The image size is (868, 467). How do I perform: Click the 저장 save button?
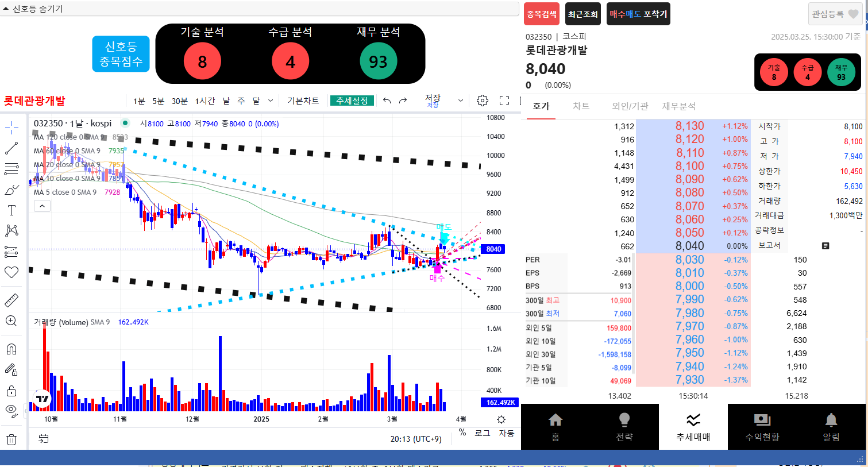[x=433, y=101]
